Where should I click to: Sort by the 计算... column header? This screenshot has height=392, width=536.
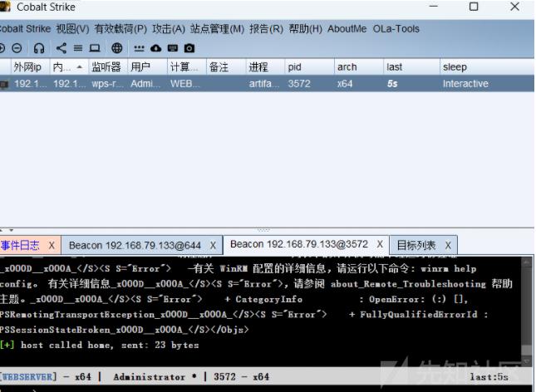(187, 67)
